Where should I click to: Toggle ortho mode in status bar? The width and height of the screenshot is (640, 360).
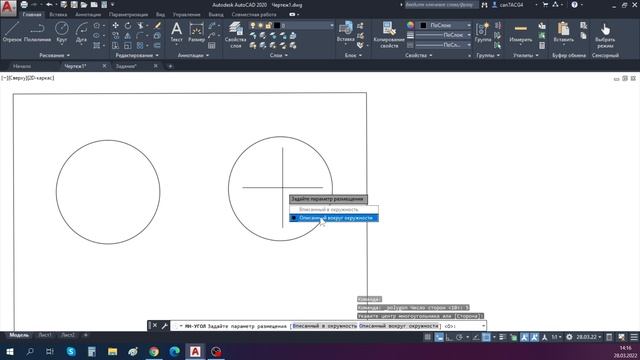coord(449,337)
